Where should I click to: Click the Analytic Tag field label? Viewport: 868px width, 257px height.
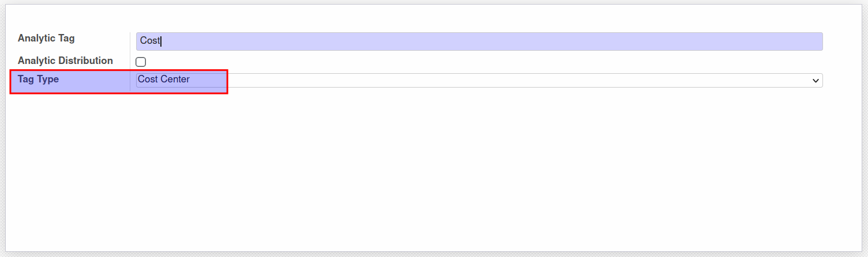tap(46, 39)
